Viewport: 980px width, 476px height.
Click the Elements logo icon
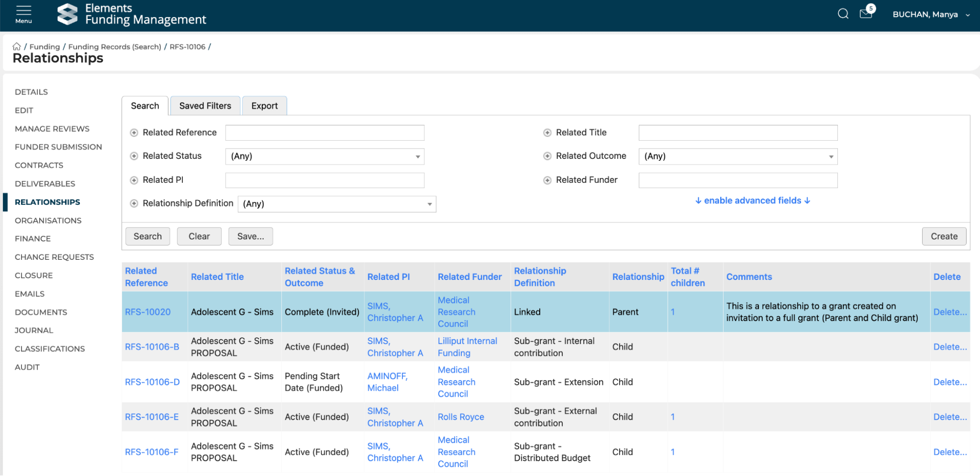point(67,14)
